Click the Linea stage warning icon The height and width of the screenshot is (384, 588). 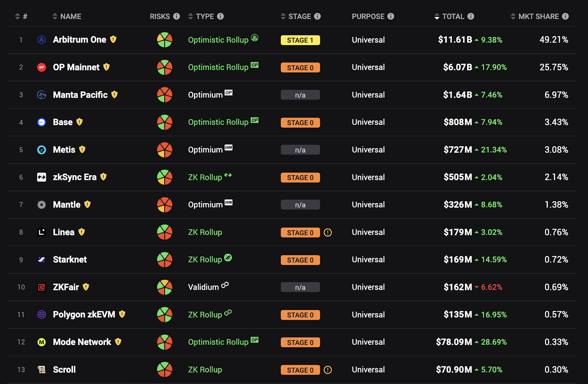pyautogui.click(x=328, y=232)
